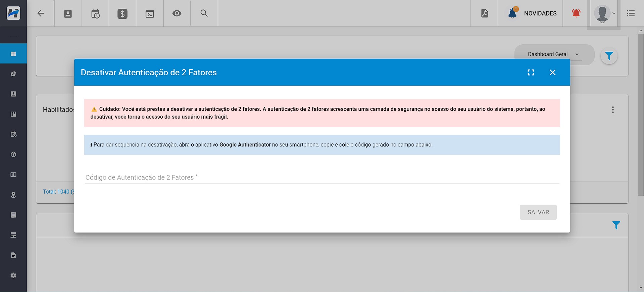Maximize the dialog with fullscreen icon
The width and height of the screenshot is (644, 292).
[531, 73]
